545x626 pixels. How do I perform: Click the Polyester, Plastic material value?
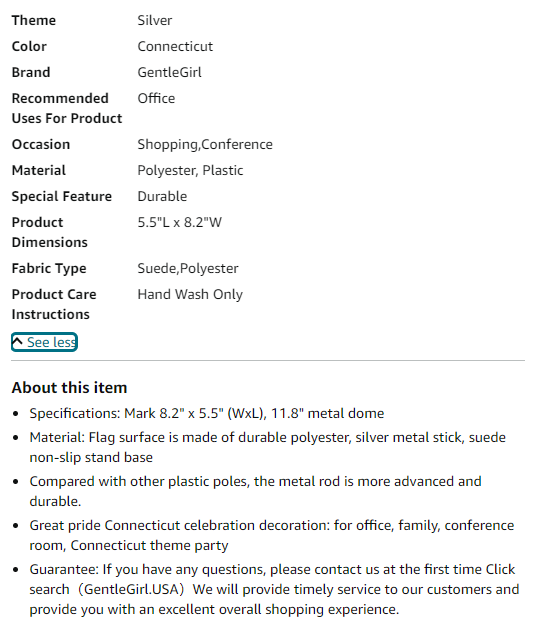tap(190, 170)
